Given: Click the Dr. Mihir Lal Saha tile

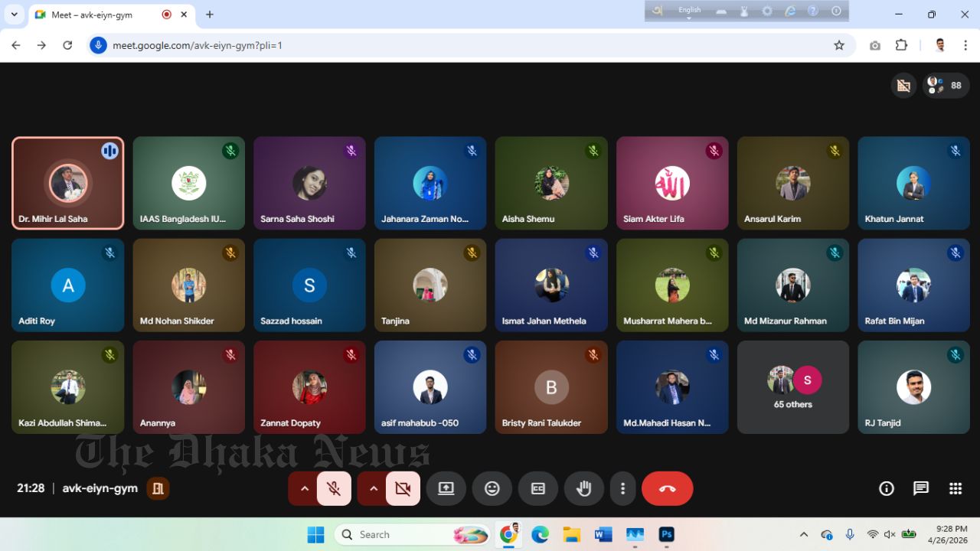Looking at the screenshot, I should pos(68,184).
